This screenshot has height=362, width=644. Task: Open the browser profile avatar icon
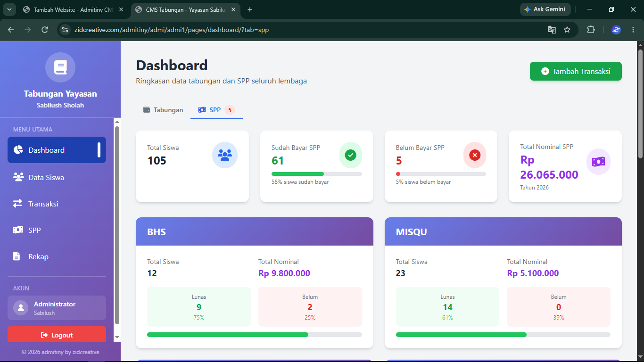pos(616,30)
